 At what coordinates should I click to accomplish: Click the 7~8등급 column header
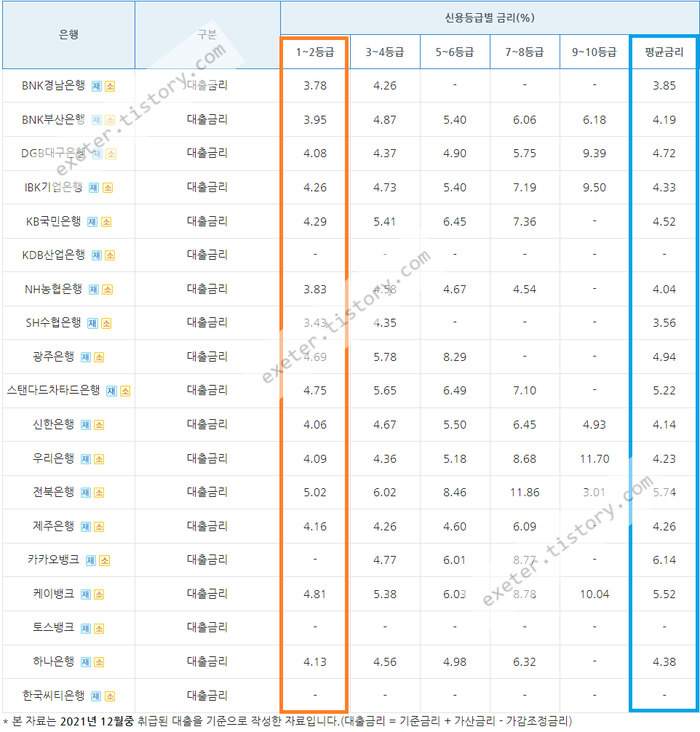point(525,52)
